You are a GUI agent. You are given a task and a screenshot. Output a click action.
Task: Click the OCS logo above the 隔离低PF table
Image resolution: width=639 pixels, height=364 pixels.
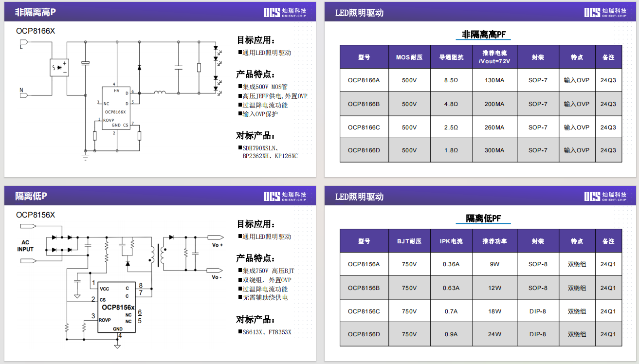pos(605,196)
